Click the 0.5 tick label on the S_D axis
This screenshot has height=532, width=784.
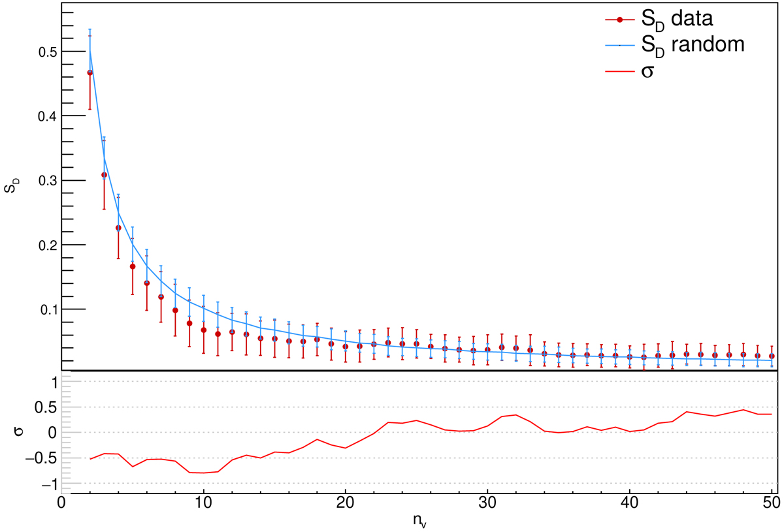click(46, 52)
